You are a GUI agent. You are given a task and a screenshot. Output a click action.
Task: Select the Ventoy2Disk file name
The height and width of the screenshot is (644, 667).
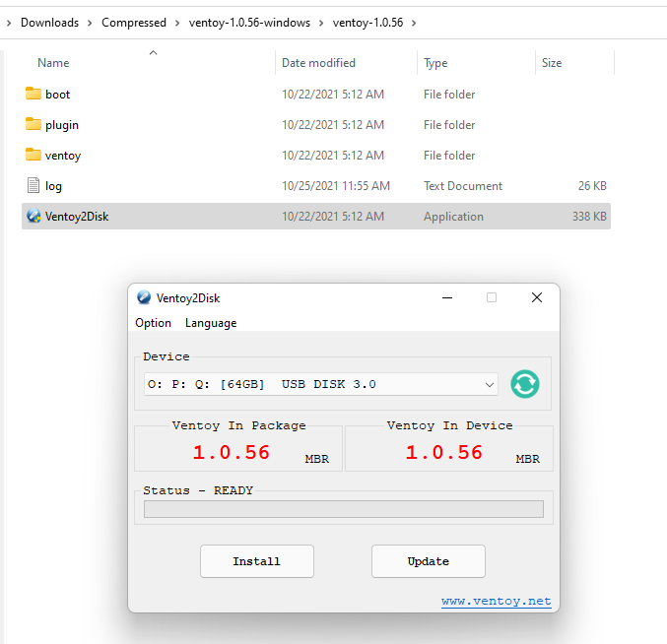coord(77,217)
